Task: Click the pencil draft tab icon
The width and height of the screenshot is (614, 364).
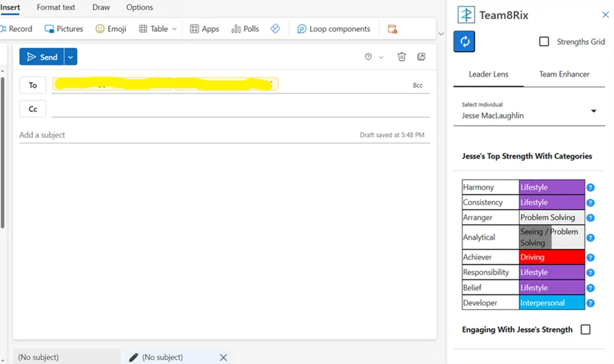Action: (x=134, y=357)
